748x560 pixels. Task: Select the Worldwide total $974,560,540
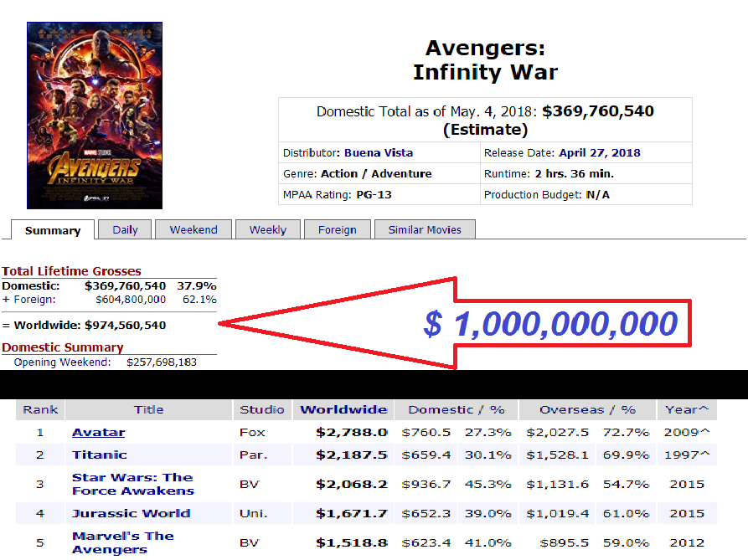click(x=126, y=325)
